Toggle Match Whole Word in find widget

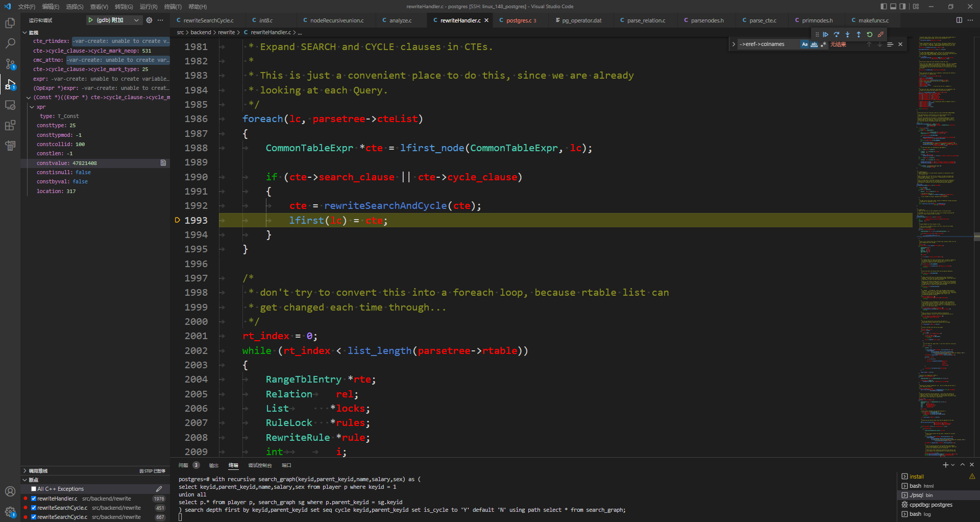point(814,44)
